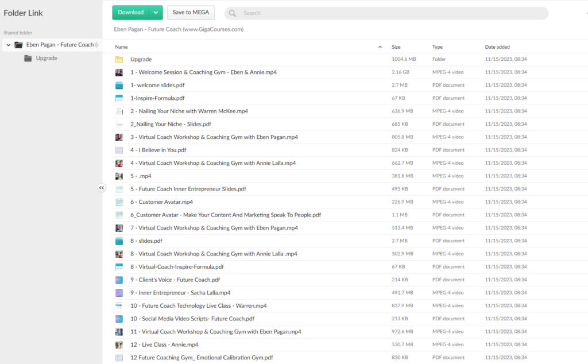Select 9 - Client's Voice - Future Coach.pdf
Screen dimensions: 588x364
pyautogui.click(x=175, y=280)
